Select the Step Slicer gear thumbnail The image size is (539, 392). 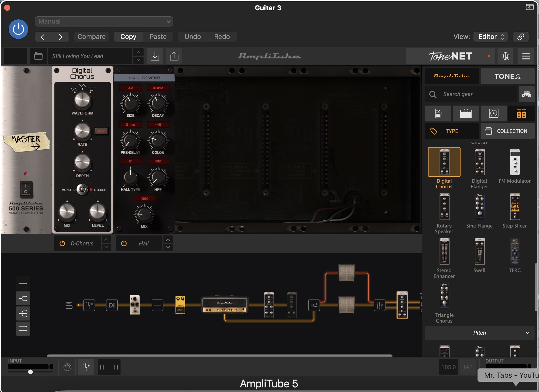click(x=515, y=207)
